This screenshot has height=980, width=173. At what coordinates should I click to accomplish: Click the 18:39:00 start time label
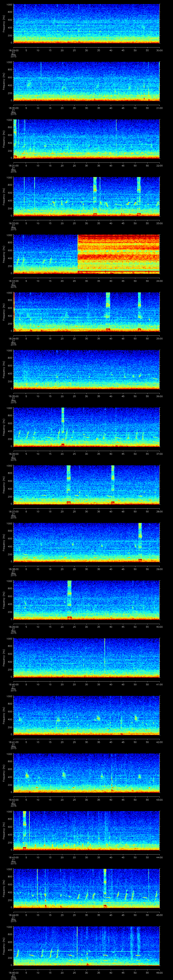(x=13, y=627)
